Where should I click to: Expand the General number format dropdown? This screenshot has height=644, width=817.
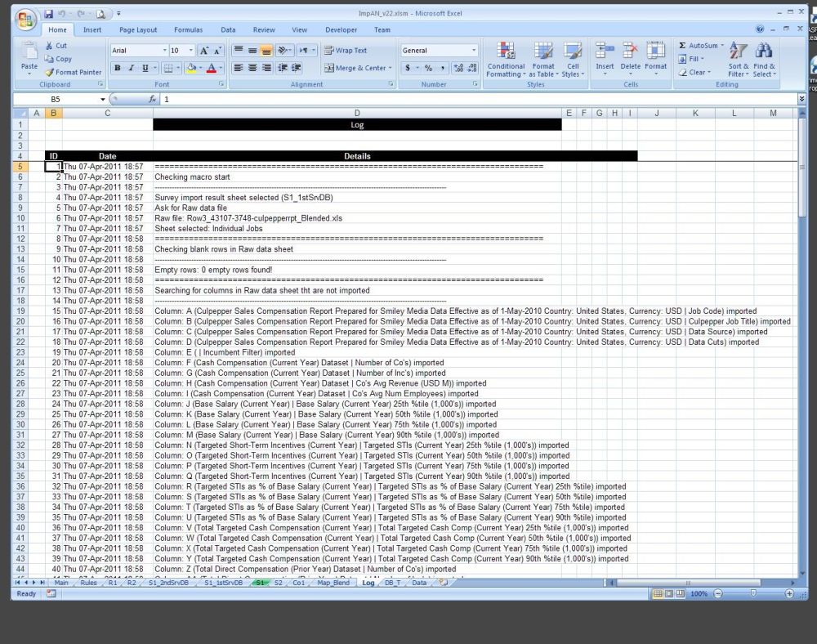coord(474,51)
